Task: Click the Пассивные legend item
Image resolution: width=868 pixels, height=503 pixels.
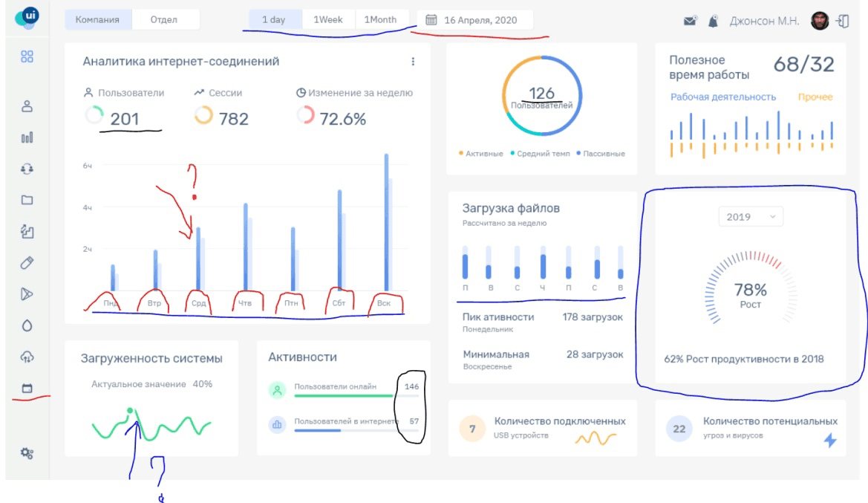Action: 601,154
